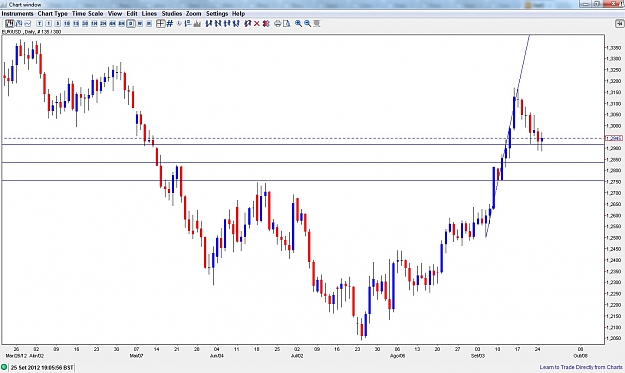This screenshot has height=373, width=625.
Task: Open the Zoom menu
Action: click(194, 14)
